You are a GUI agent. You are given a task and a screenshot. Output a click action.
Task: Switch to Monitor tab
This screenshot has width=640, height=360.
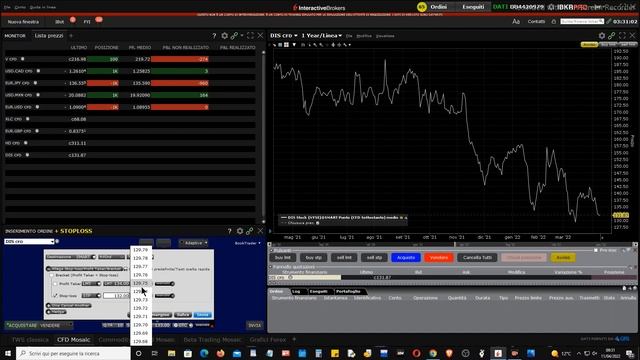point(15,36)
